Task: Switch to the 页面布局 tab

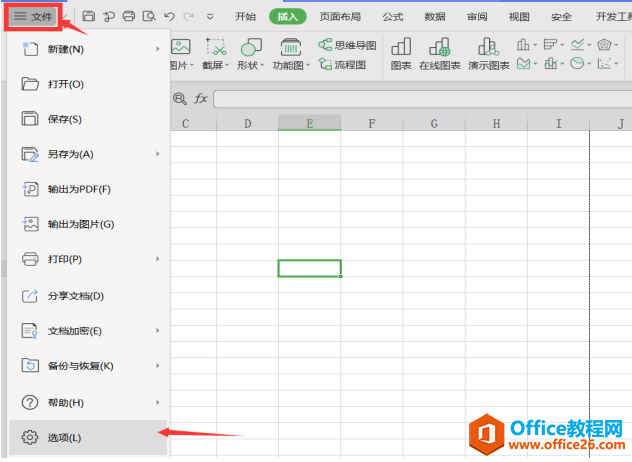Action: (x=340, y=17)
